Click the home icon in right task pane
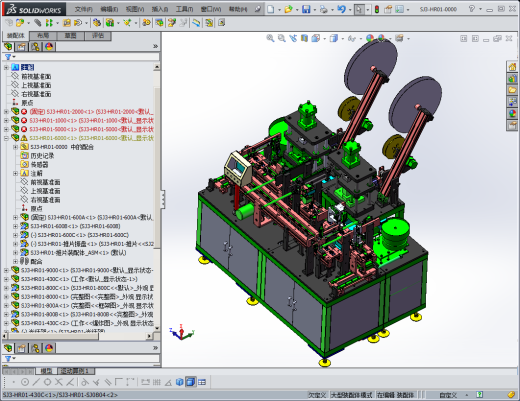The image size is (520, 401). (512, 67)
